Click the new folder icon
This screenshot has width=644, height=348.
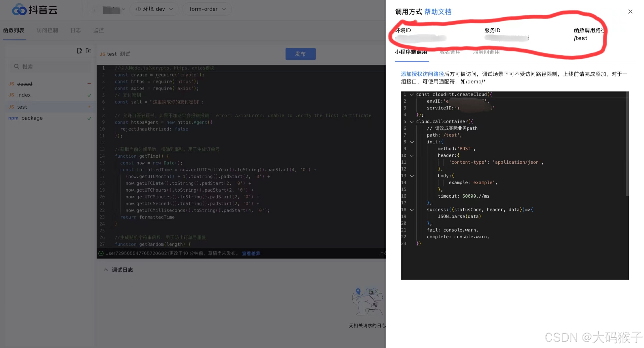click(89, 51)
